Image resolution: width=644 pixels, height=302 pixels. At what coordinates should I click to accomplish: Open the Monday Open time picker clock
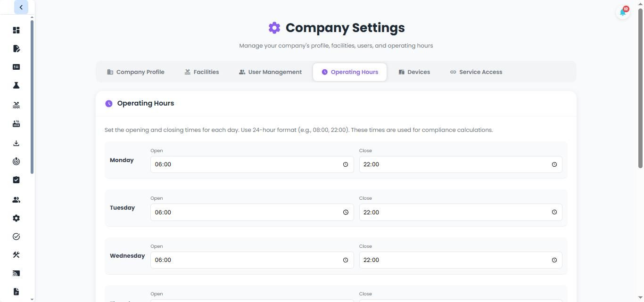[x=346, y=164]
